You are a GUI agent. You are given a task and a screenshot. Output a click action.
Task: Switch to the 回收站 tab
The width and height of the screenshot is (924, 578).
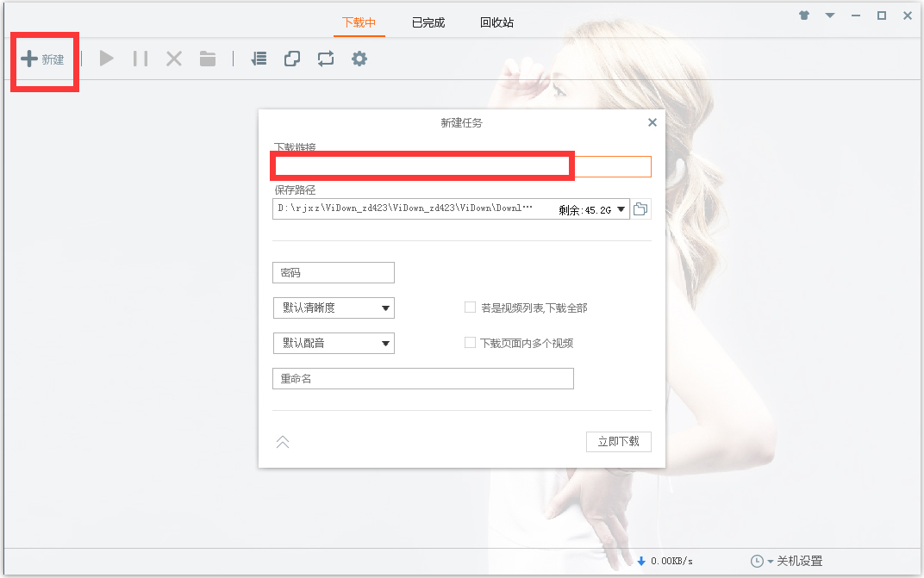click(496, 22)
